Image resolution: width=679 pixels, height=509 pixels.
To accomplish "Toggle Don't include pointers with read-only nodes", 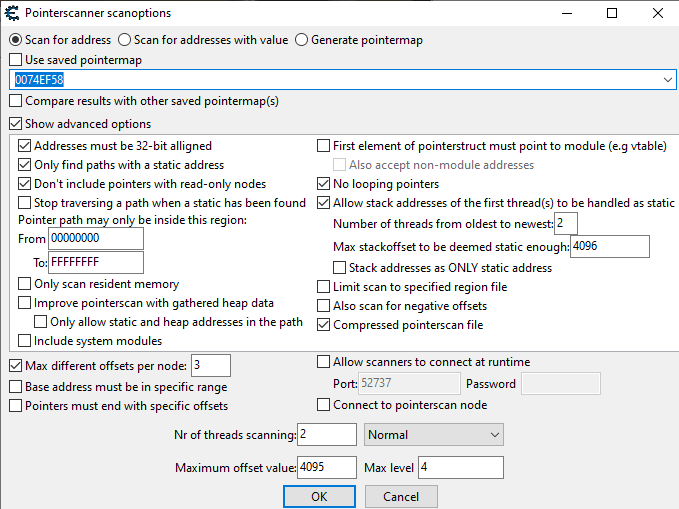I will (x=25, y=184).
